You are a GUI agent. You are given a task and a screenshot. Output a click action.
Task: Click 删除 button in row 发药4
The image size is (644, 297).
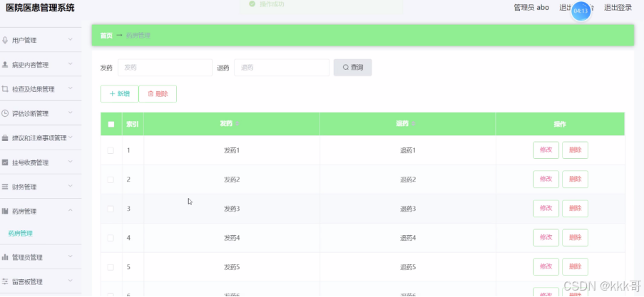[x=575, y=237]
